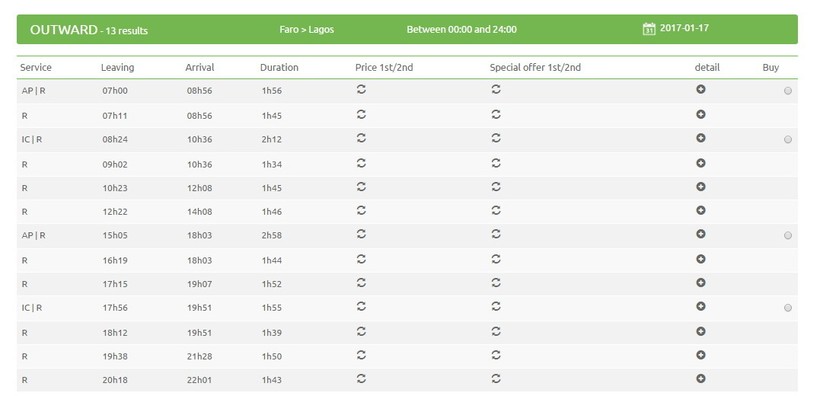The image size is (820, 396).
Task: Refresh special offer for the 15h05 AP | R train
Action: 496,234
